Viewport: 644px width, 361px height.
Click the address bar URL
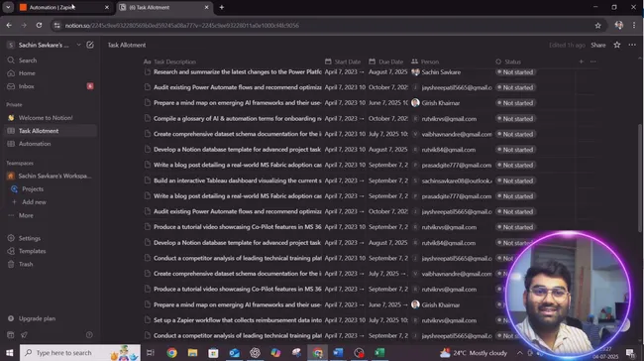pos(182,26)
